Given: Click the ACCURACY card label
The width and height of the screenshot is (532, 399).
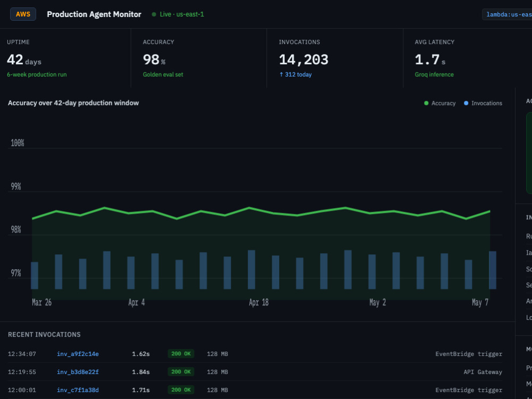Looking at the screenshot, I should click(x=159, y=42).
